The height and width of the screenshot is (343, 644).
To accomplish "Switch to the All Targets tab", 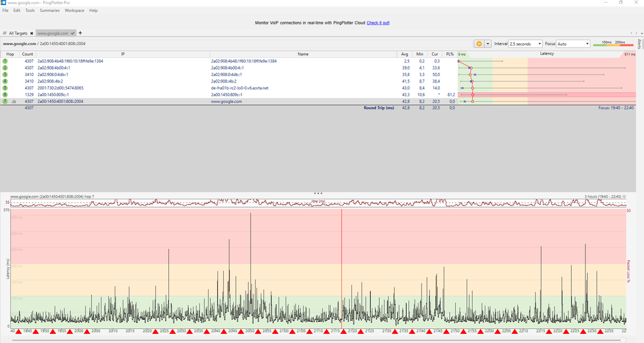I will pyautogui.click(x=17, y=34).
